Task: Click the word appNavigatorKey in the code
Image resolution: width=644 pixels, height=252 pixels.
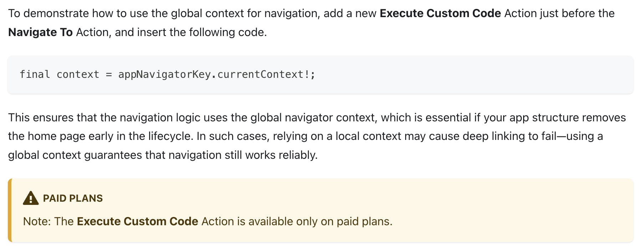Action: [x=164, y=74]
